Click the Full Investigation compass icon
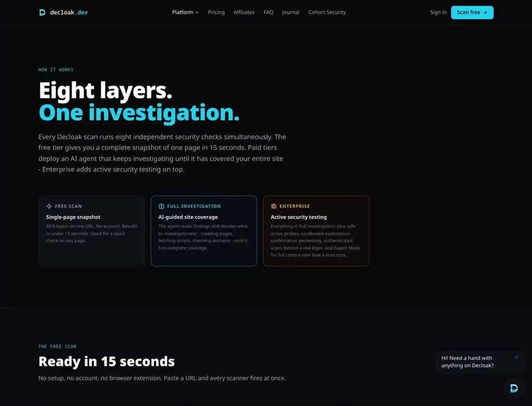Viewport: 532px width, 406px height. [x=162, y=206]
